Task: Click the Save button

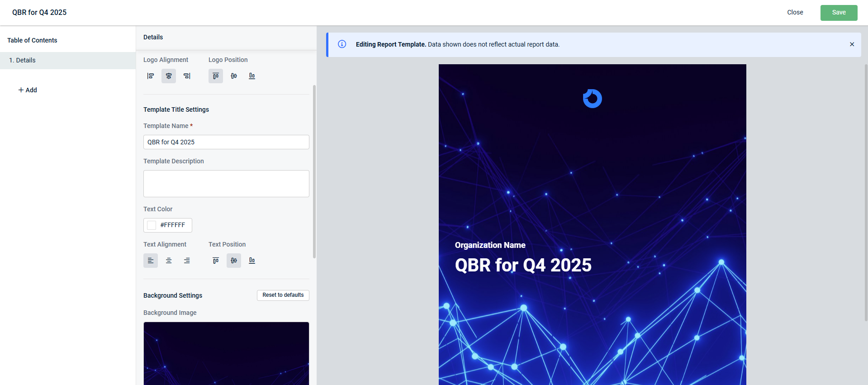Action: pyautogui.click(x=839, y=13)
